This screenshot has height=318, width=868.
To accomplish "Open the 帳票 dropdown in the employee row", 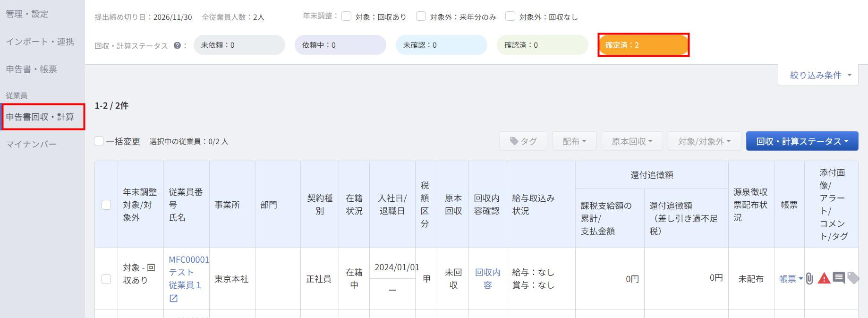I will [791, 279].
